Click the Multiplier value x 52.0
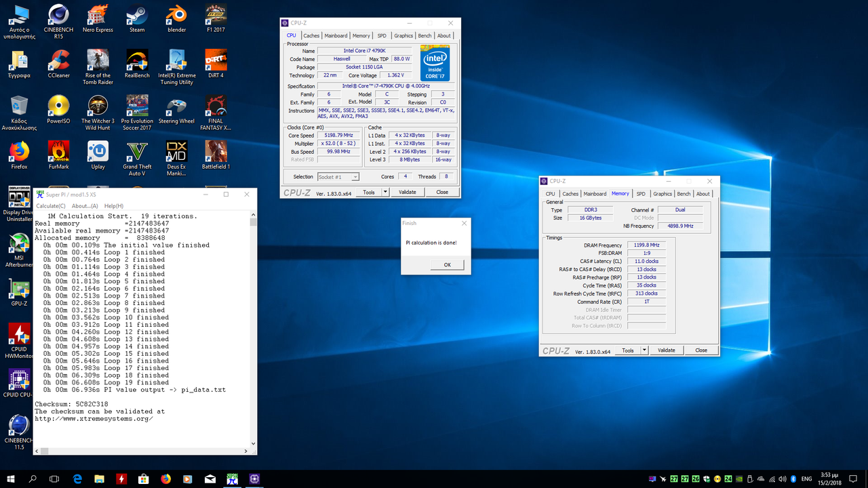The width and height of the screenshot is (868, 488). click(x=339, y=144)
